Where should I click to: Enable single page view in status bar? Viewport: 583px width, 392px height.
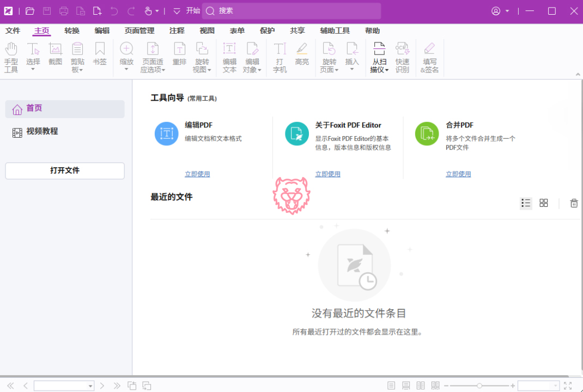(391, 385)
